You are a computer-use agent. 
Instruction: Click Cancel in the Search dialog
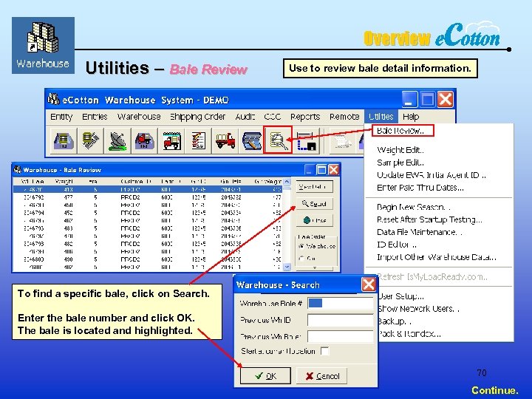point(321,375)
